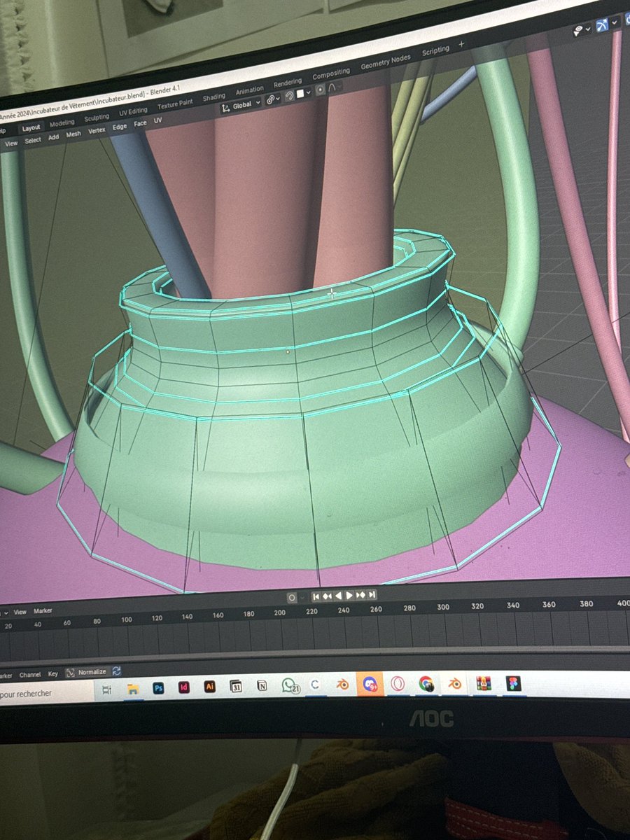This screenshot has width=630, height=840.
Task: Jump to timeline start frame
Action: 316,596
